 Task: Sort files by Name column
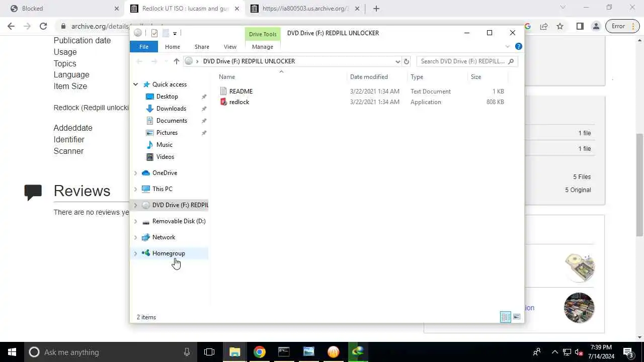click(227, 77)
